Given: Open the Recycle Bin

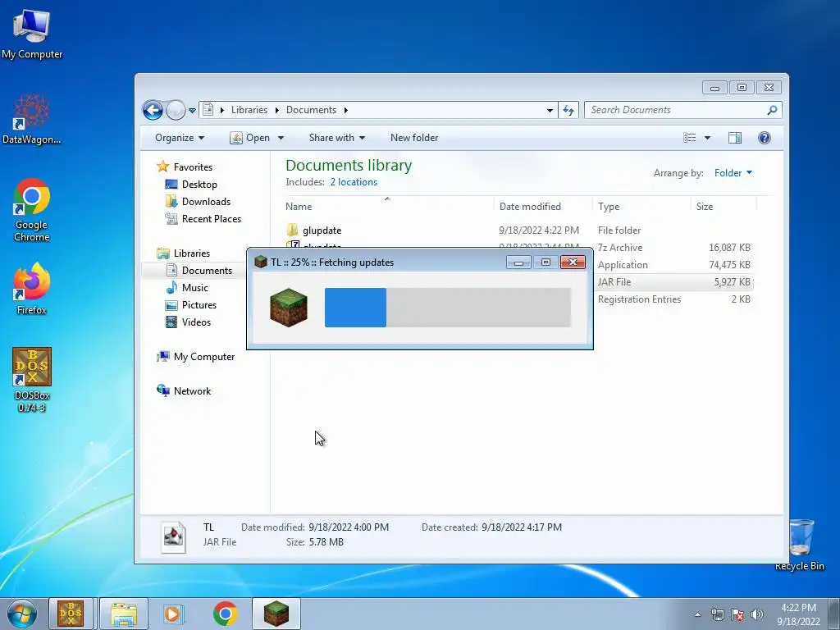Looking at the screenshot, I should click(800, 545).
